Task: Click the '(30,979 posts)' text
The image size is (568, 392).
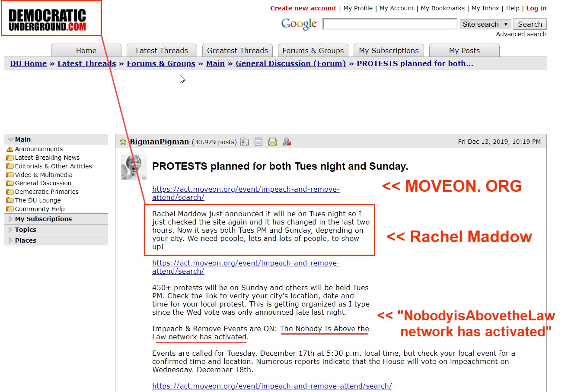Action: coord(214,142)
